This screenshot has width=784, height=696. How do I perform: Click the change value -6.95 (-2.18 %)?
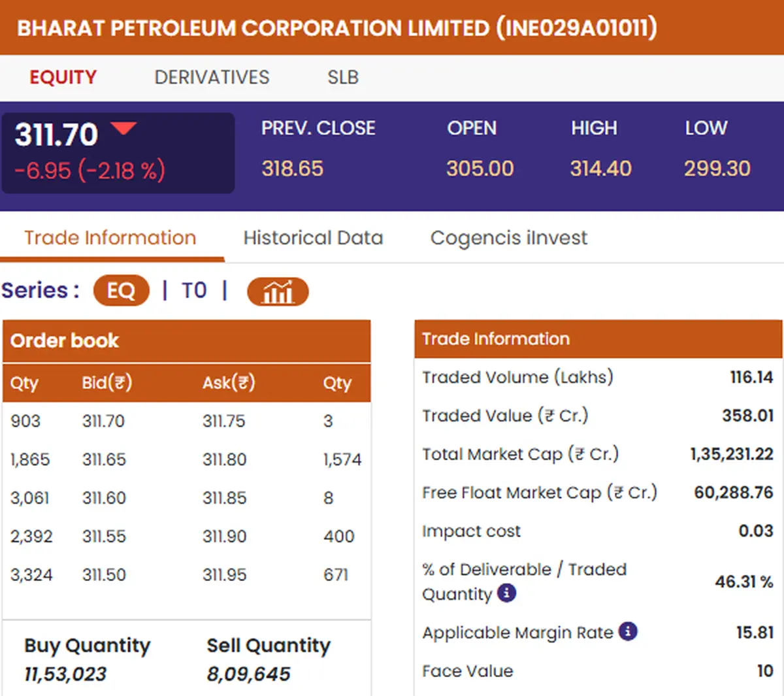pyautogui.click(x=90, y=171)
